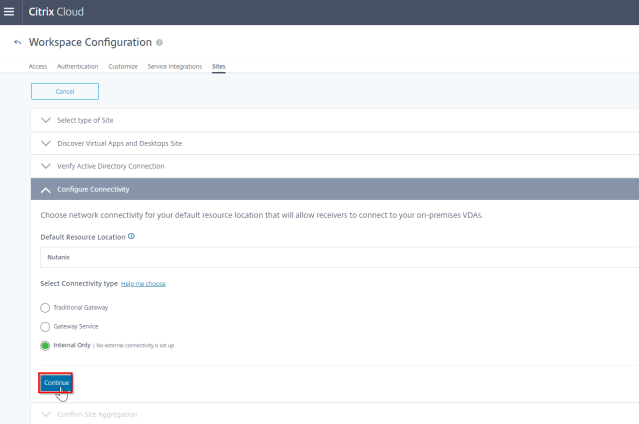This screenshot has height=424, width=639.
Task: Click the Cancel button
Action: click(65, 91)
